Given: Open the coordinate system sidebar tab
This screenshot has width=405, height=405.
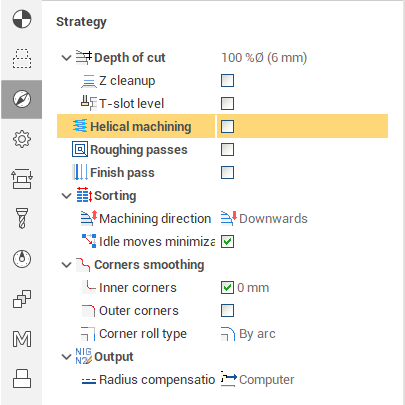Looking at the screenshot, I should pos(22,19).
